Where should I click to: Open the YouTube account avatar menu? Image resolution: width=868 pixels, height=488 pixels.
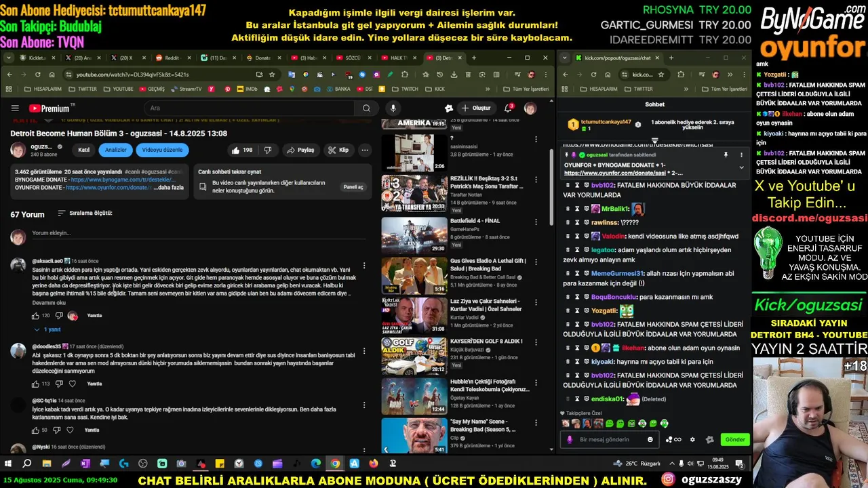[x=530, y=108]
